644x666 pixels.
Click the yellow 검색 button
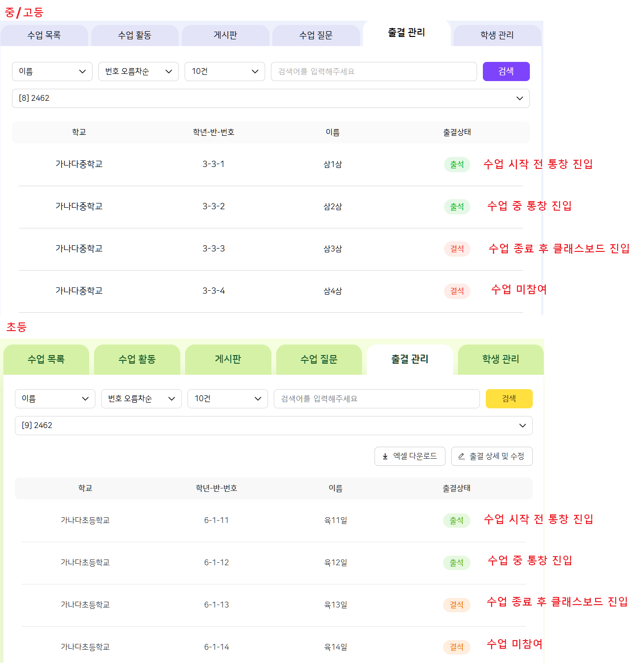pyautogui.click(x=509, y=399)
